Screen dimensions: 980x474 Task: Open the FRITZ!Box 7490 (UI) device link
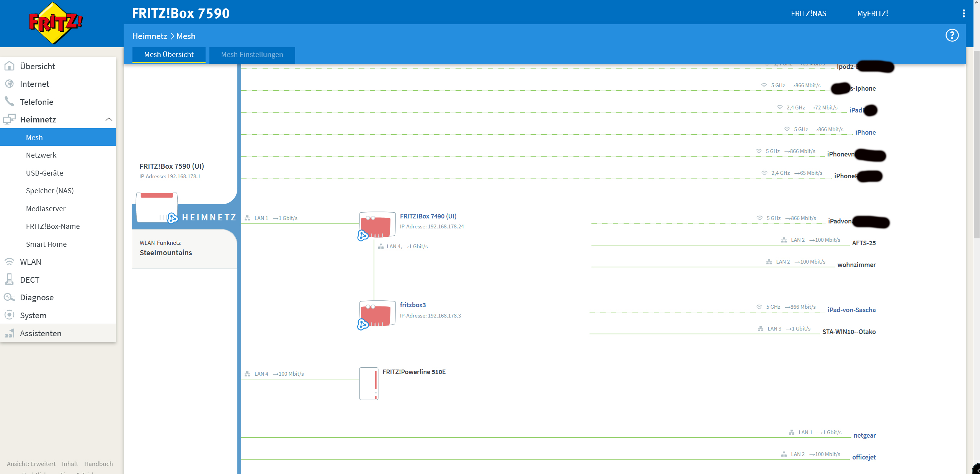pos(428,216)
